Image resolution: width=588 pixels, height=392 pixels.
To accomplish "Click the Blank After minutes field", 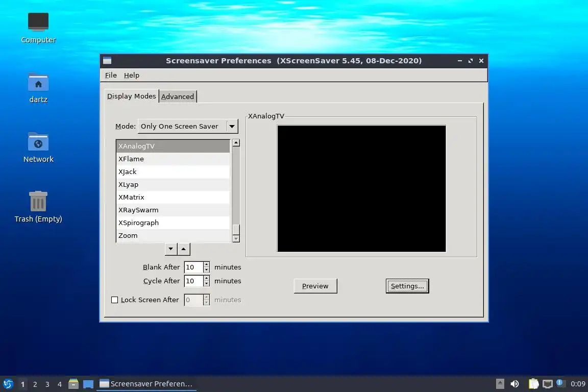I will click(193, 267).
